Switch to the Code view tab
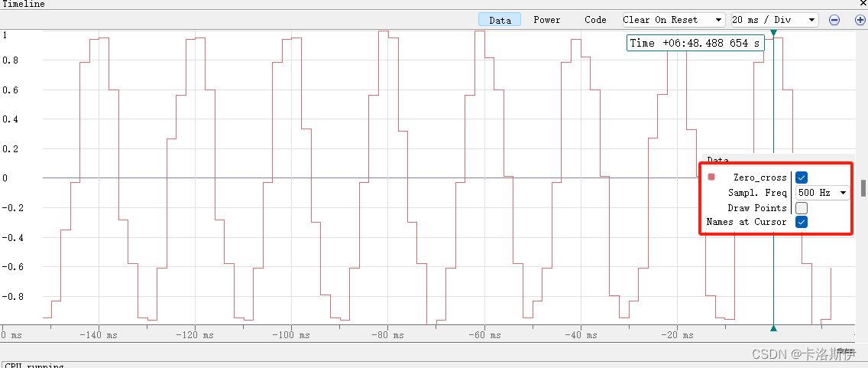The width and height of the screenshot is (868, 368). (x=595, y=20)
